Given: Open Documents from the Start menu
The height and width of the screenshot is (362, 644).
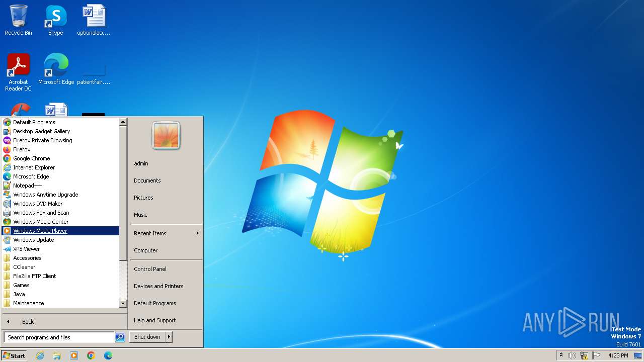Looking at the screenshot, I should point(166,180).
